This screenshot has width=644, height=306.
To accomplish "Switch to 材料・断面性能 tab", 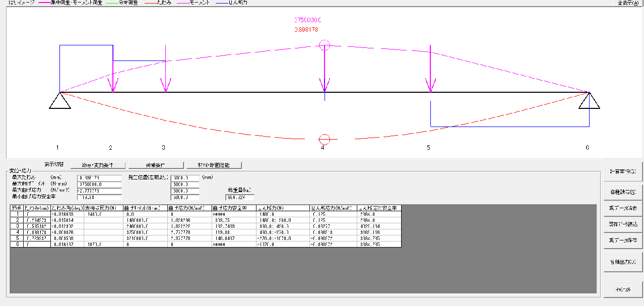I will pos(214,165).
